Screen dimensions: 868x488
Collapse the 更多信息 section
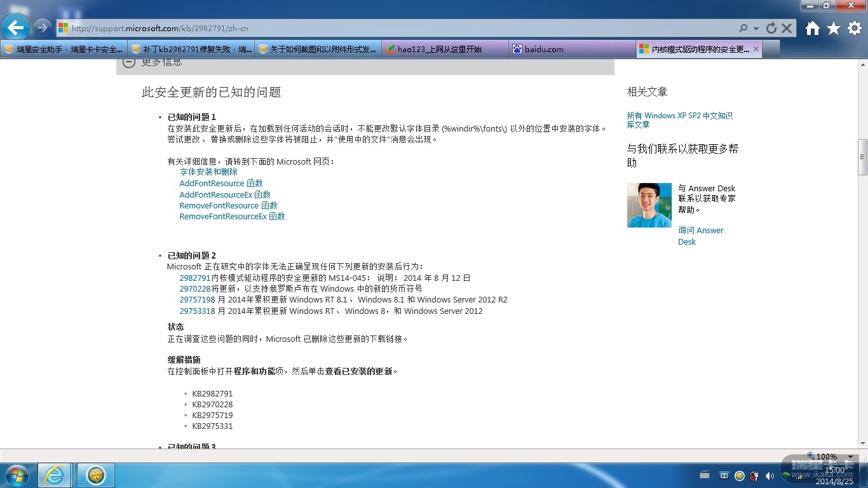click(129, 62)
